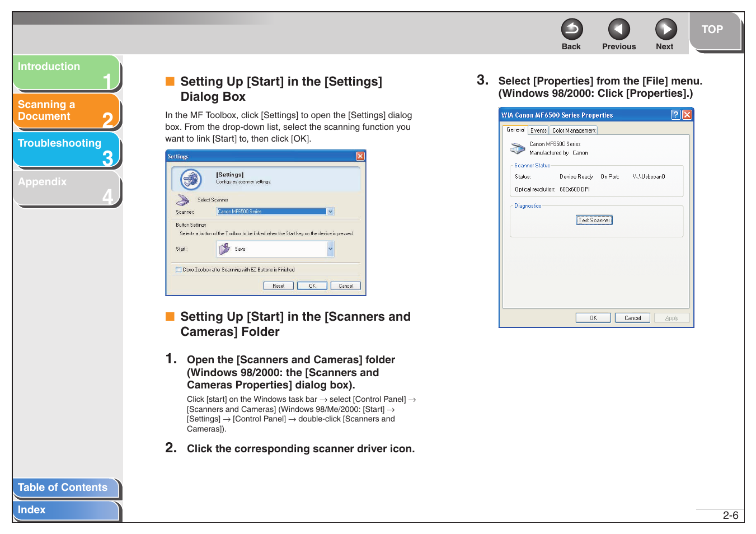Click heading 'Click the corresponding scanner driver icon.'
The image size is (756, 534).
click(301, 449)
